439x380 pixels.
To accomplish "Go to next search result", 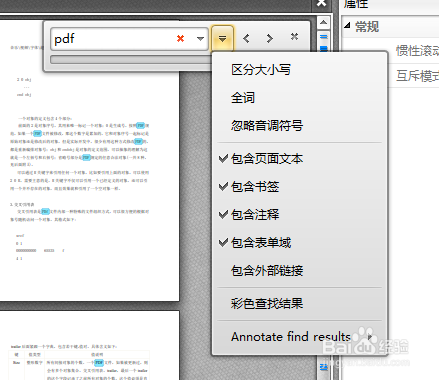I will point(270,39).
